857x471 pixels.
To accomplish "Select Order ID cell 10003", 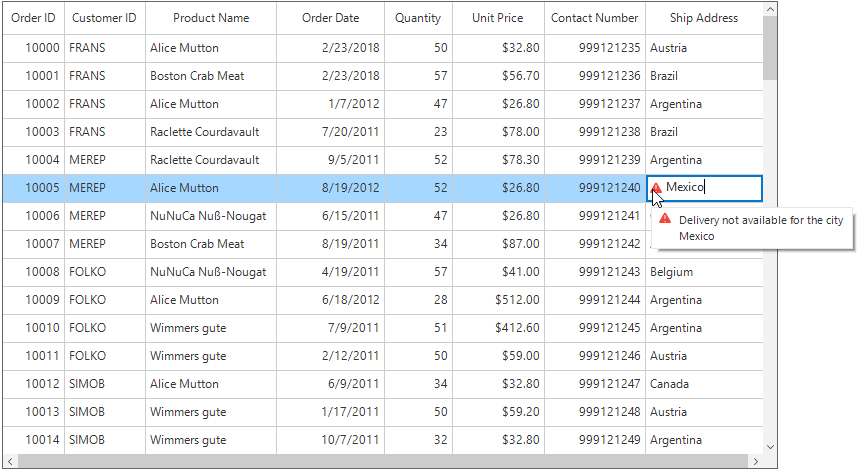I will point(33,132).
